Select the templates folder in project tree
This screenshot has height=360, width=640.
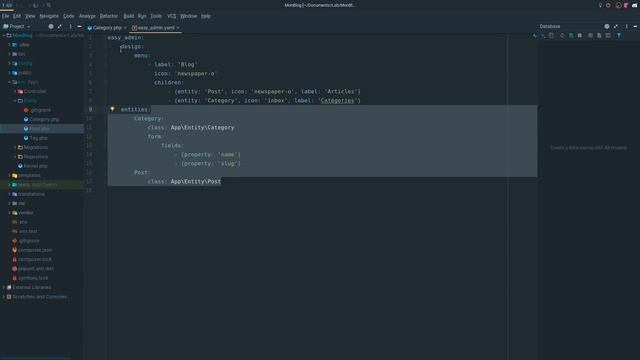[x=29, y=176]
